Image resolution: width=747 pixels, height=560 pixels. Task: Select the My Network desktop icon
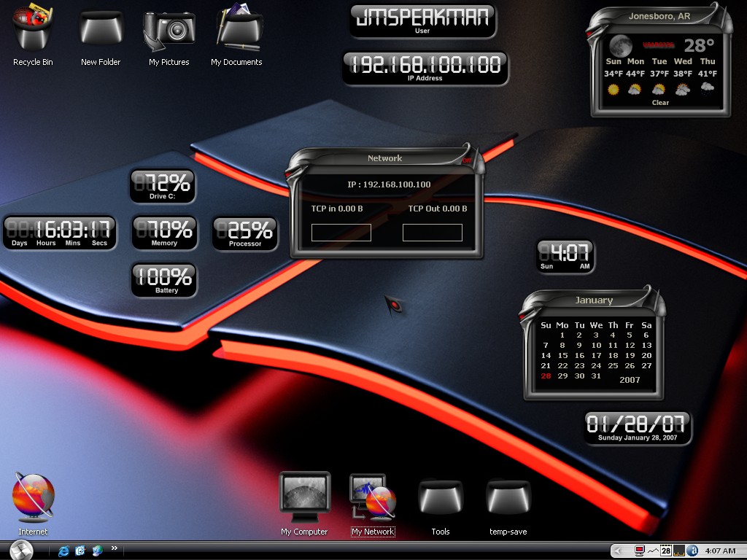(373, 497)
